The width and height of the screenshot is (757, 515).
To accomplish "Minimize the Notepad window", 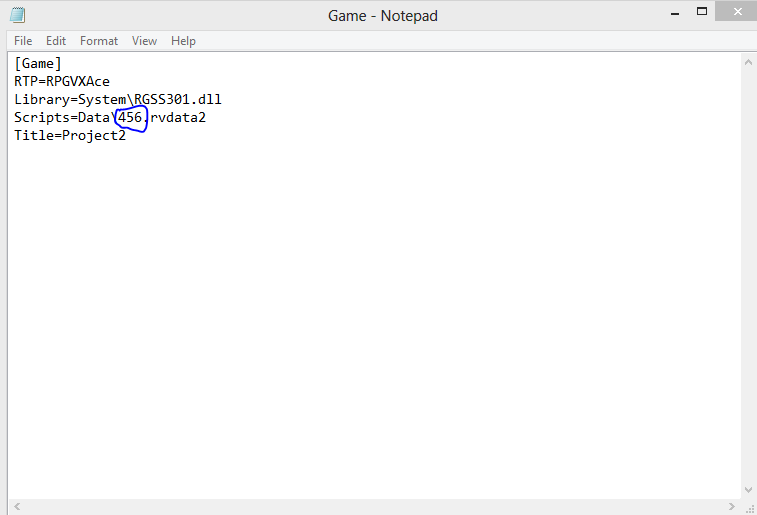I will (675, 13).
